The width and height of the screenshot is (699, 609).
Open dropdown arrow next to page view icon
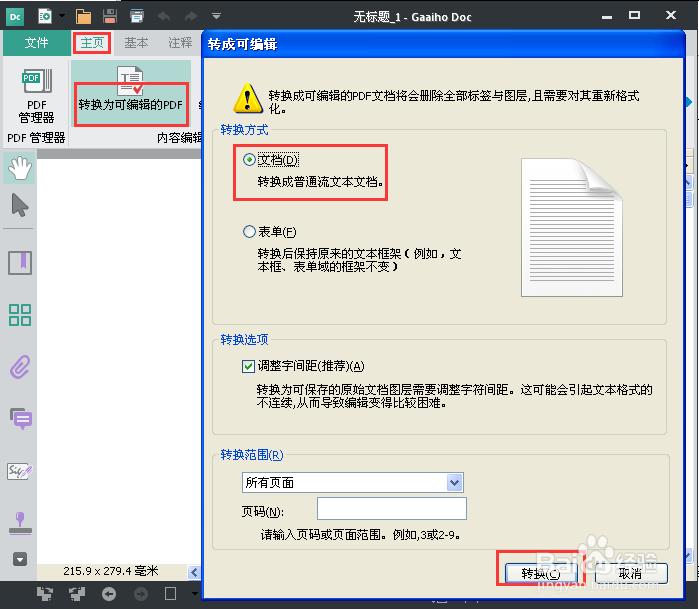click(x=194, y=593)
